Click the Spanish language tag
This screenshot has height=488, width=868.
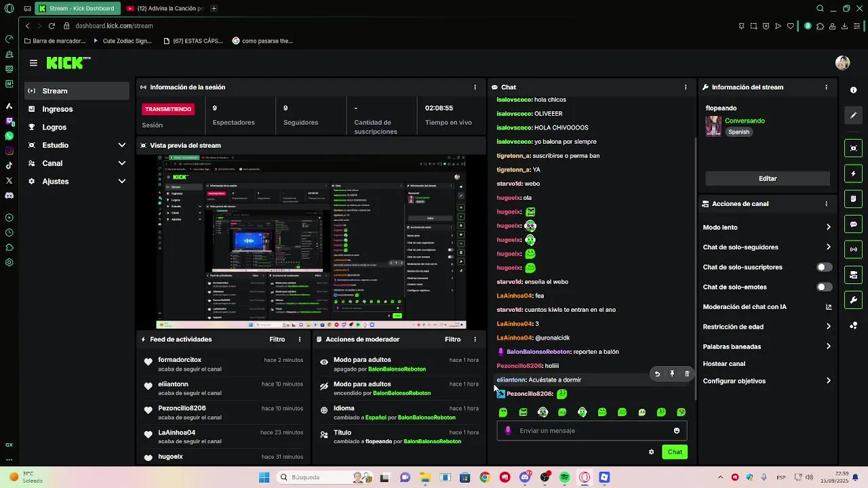click(738, 132)
